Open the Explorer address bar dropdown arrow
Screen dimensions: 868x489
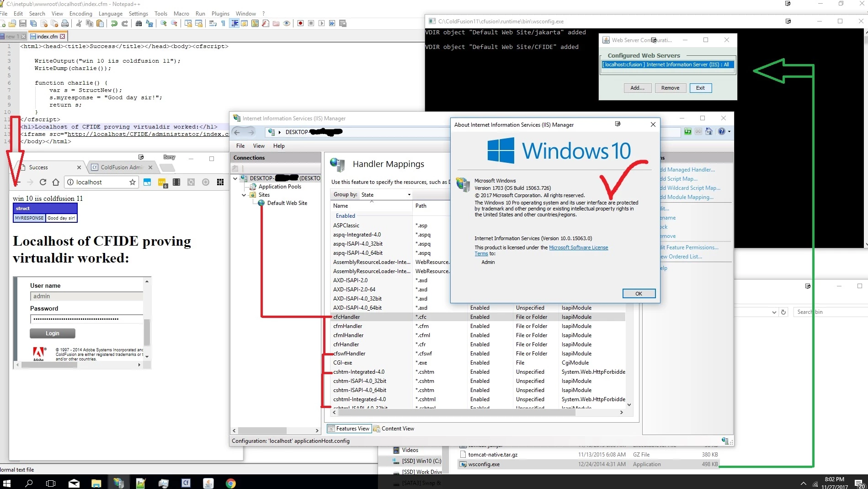coord(774,312)
